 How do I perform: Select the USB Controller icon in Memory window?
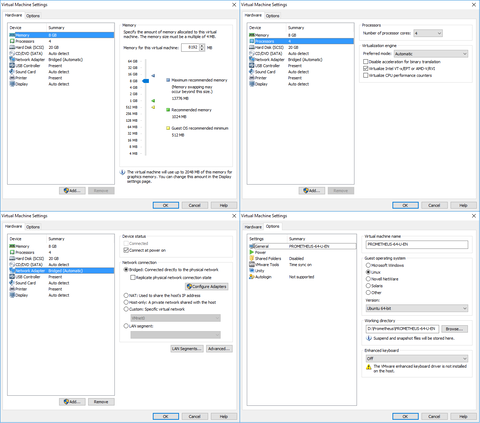12,66
